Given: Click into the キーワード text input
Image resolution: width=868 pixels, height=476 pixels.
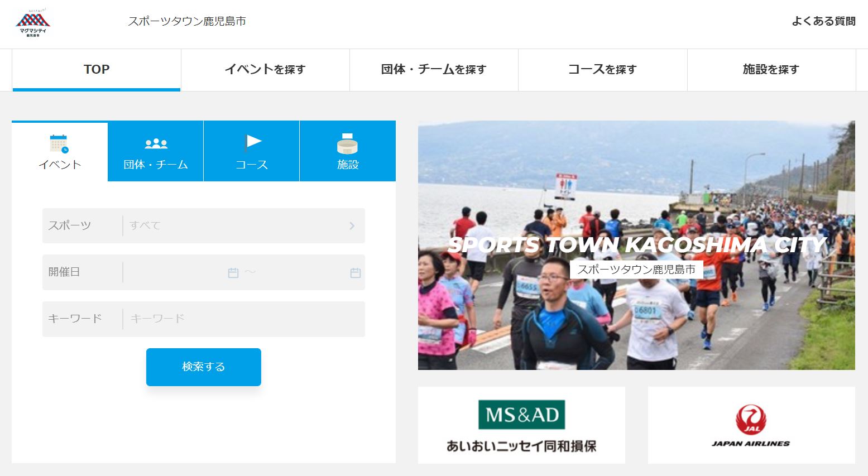Looking at the screenshot, I should (243, 319).
